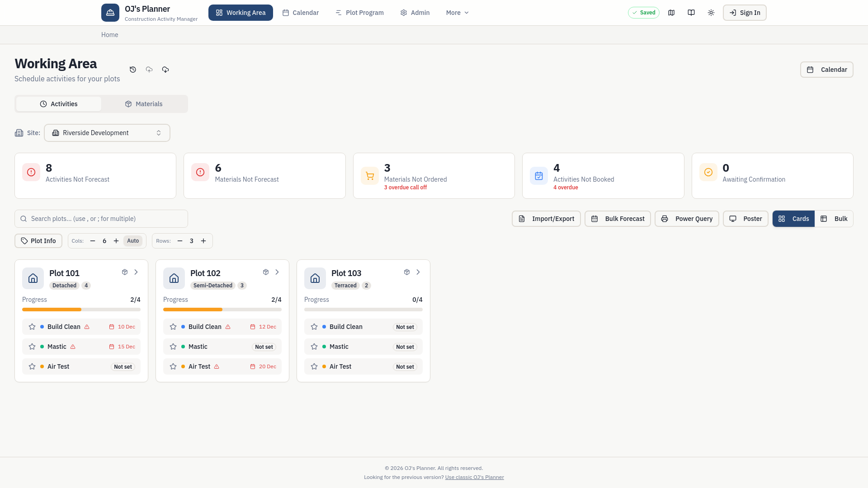Image resolution: width=868 pixels, height=488 pixels.
Task: Launch the Bulk Forecast tool
Action: tap(618, 219)
